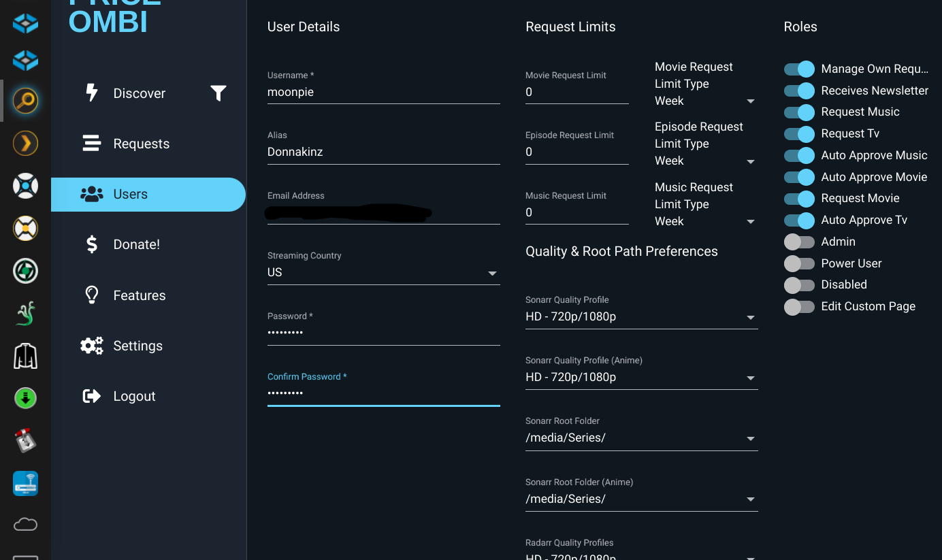Screen dimensions: 942x560
Task: Enable the Admin role toggle
Action: [800, 242]
